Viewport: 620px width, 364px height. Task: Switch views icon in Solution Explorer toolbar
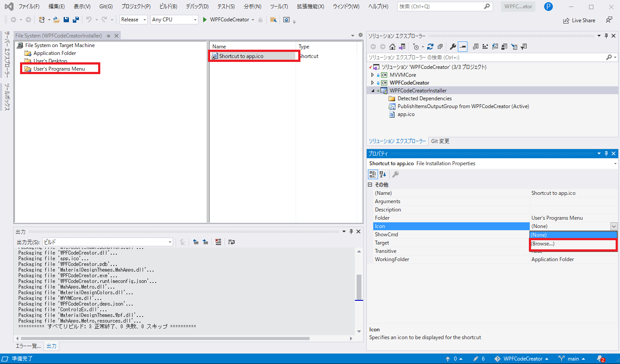(402, 47)
